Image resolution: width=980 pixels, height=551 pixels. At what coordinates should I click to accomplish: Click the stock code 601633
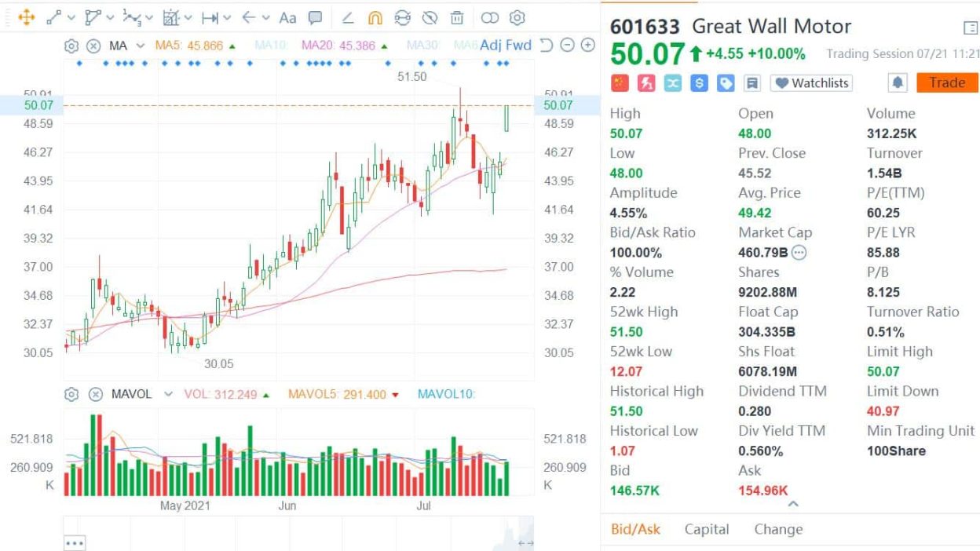645,27
